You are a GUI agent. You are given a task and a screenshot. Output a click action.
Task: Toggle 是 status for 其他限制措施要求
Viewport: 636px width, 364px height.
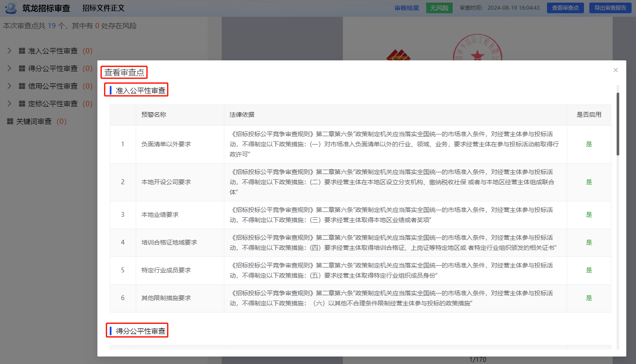click(x=589, y=298)
